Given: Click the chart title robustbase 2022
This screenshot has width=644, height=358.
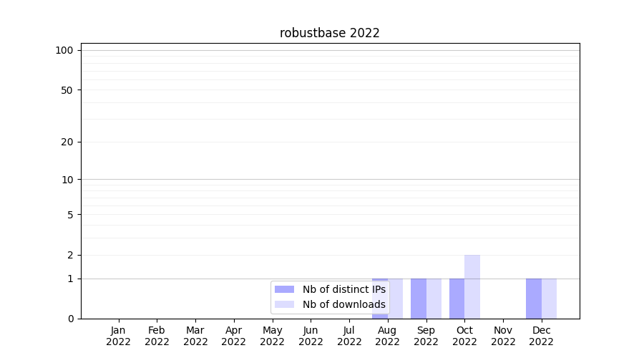Looking at the screenshot, I should [329, 33].
